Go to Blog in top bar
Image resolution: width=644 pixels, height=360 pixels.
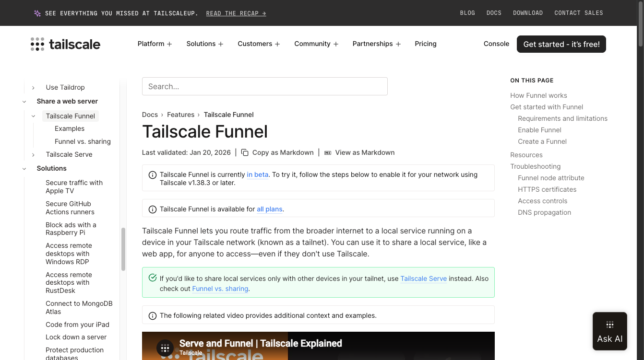tap(467, 13)
